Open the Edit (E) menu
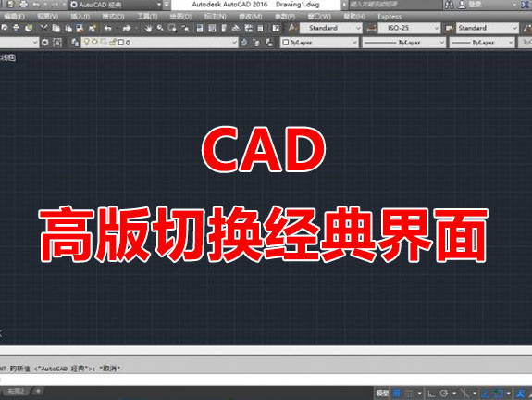 tap(14, 17)
